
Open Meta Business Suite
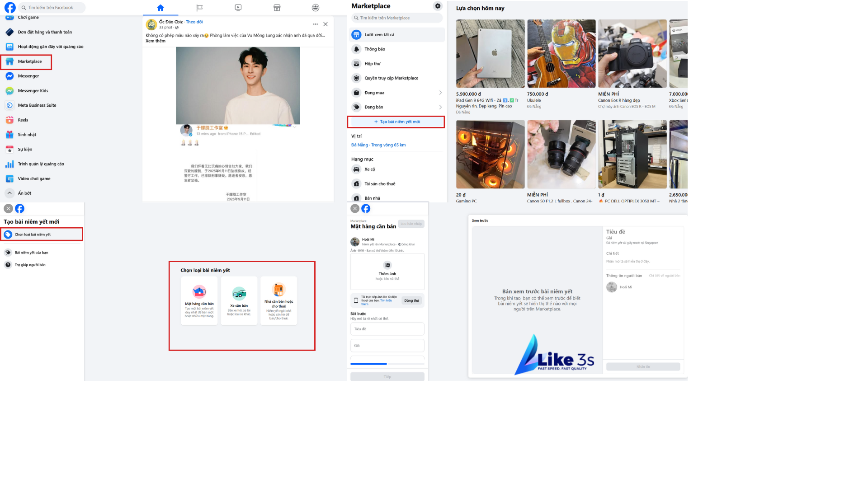click(x=36, y=105)
